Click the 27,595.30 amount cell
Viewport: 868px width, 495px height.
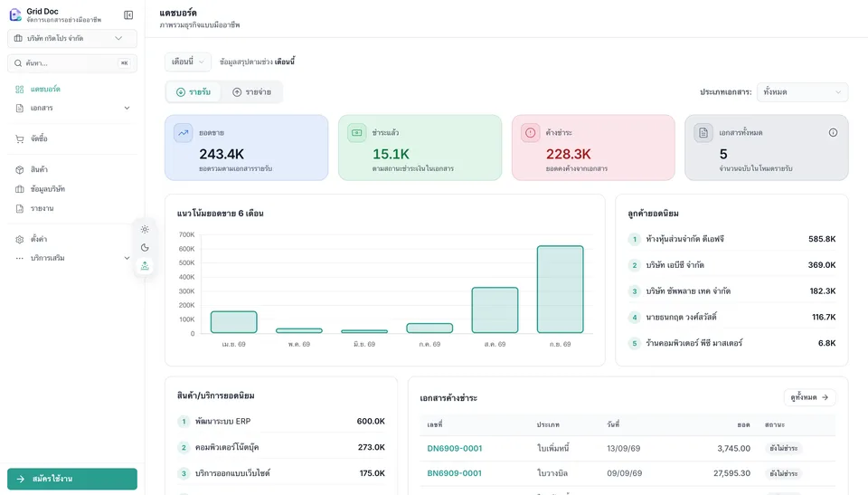pyautogui.click(x=731, y=473)
